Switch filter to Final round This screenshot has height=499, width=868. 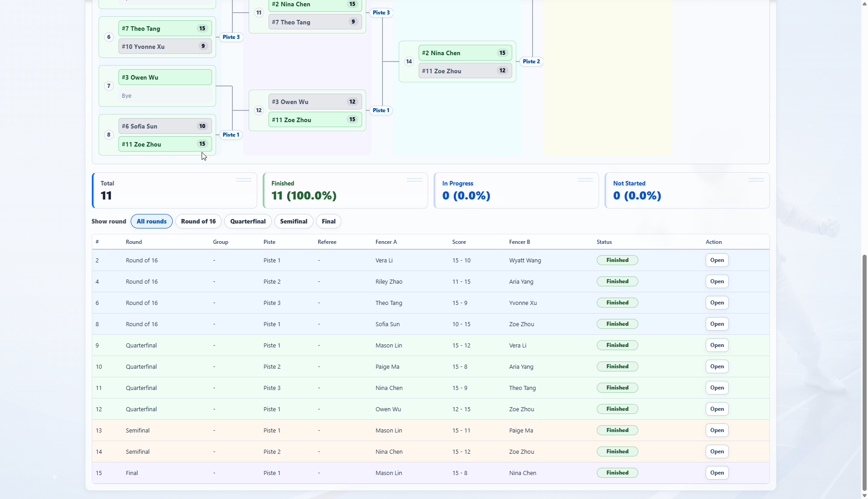(329, 221)
